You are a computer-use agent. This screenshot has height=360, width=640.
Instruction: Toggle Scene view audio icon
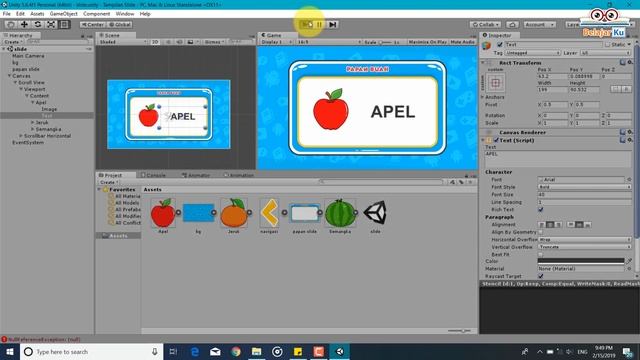[179, 42]
